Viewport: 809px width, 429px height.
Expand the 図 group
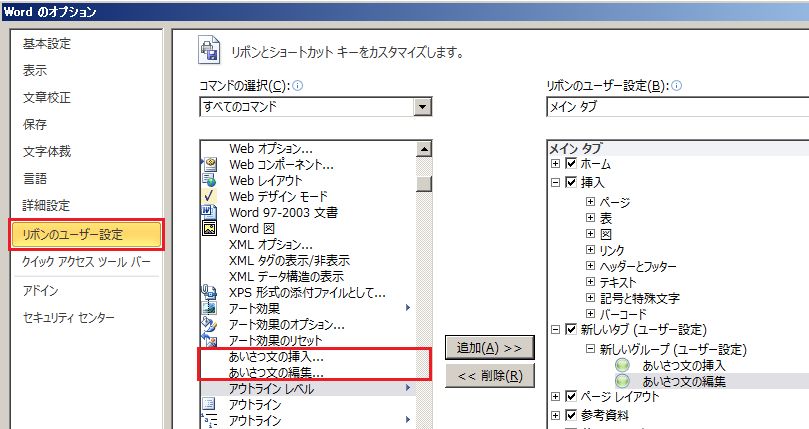pyautogui.click(x=590, y=233)
